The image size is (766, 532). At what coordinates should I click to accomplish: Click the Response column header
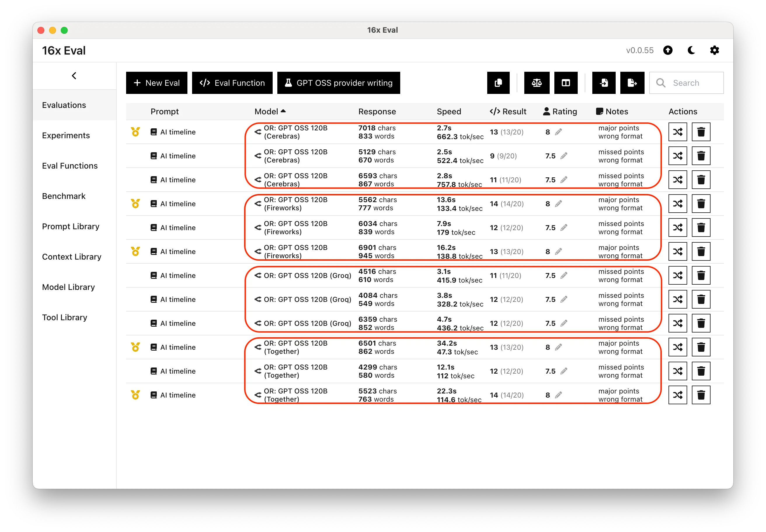click(377, 111)
